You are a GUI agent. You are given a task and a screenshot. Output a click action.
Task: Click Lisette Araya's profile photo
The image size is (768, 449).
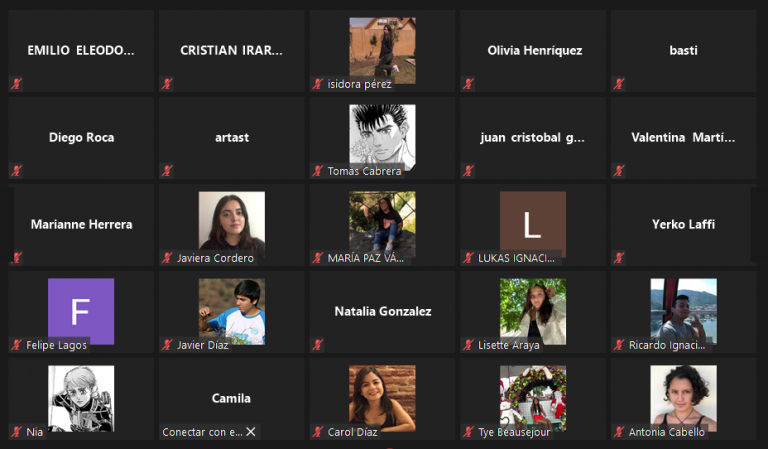533,311
